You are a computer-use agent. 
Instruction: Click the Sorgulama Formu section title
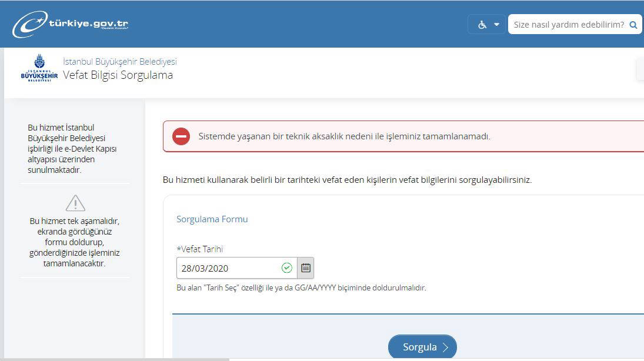212,219
